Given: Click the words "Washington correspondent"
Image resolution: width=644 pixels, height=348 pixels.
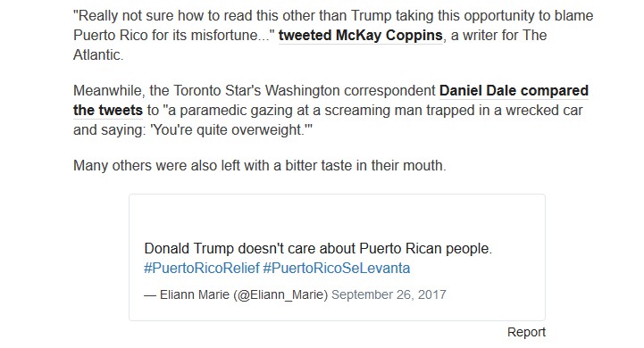Looking at the screenshot, I should coord(350,90).
